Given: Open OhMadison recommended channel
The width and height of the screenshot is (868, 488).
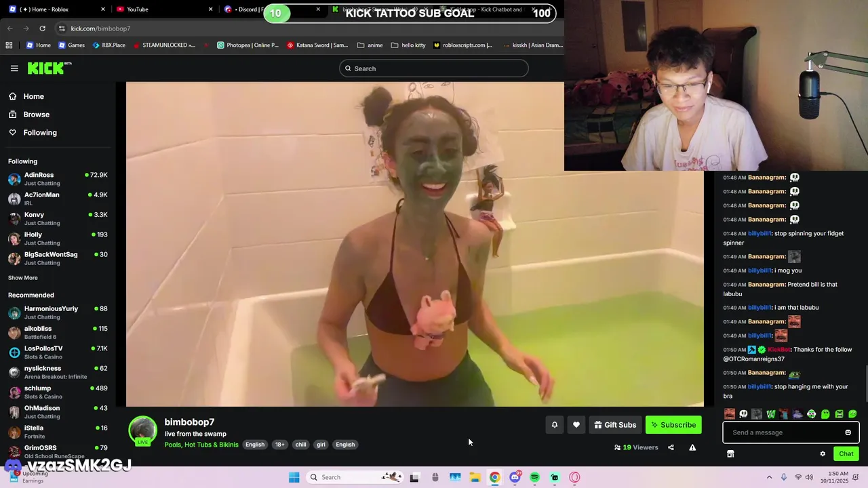Looking at the screenshot, I should point(58,412).
